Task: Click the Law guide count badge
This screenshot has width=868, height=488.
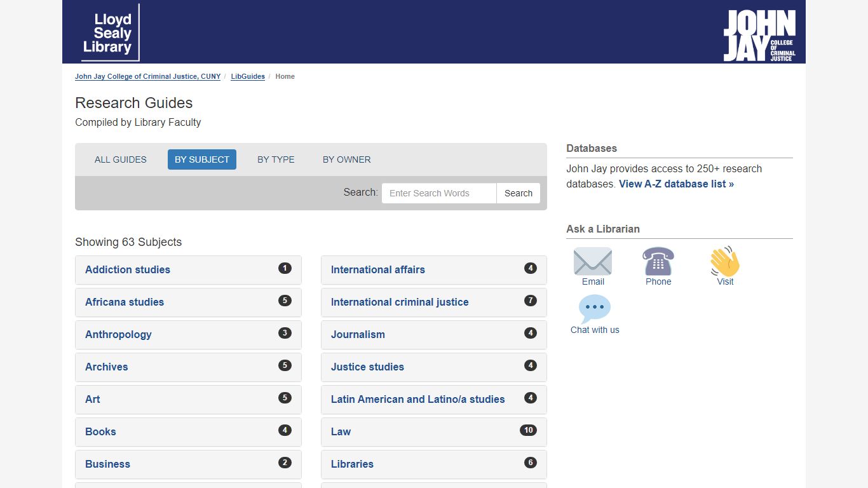Action: pos(528,430)
